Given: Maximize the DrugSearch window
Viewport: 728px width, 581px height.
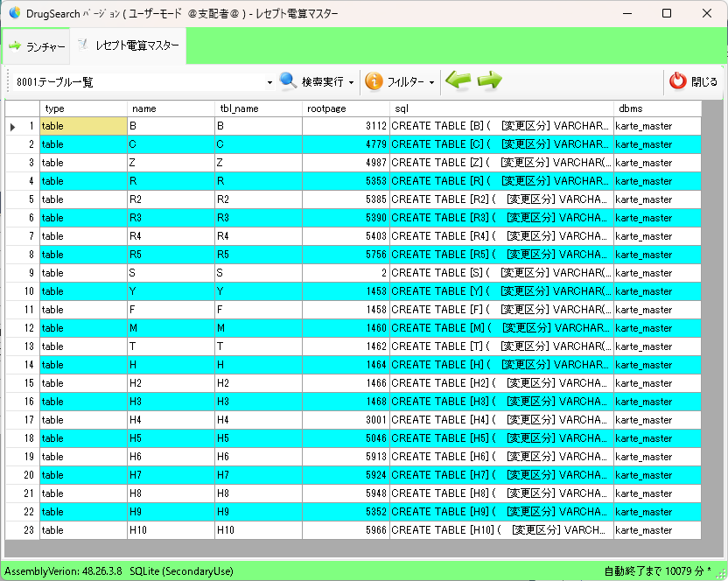Looking at the screenshot, I should (x=667, y=13).
